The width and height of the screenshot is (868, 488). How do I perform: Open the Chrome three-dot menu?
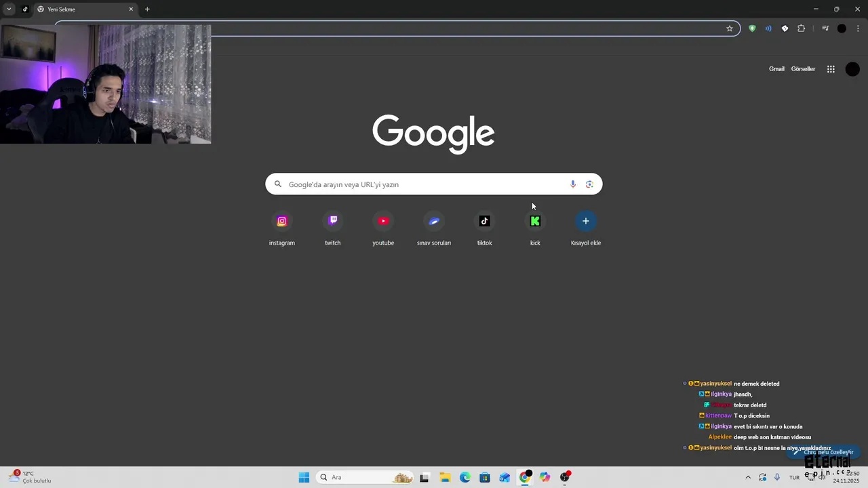(858, 28)
